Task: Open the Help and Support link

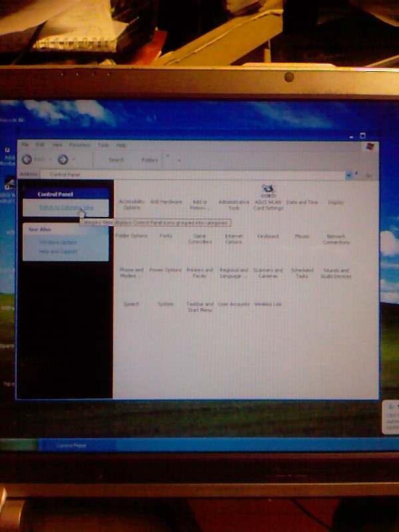Action: 59,251
